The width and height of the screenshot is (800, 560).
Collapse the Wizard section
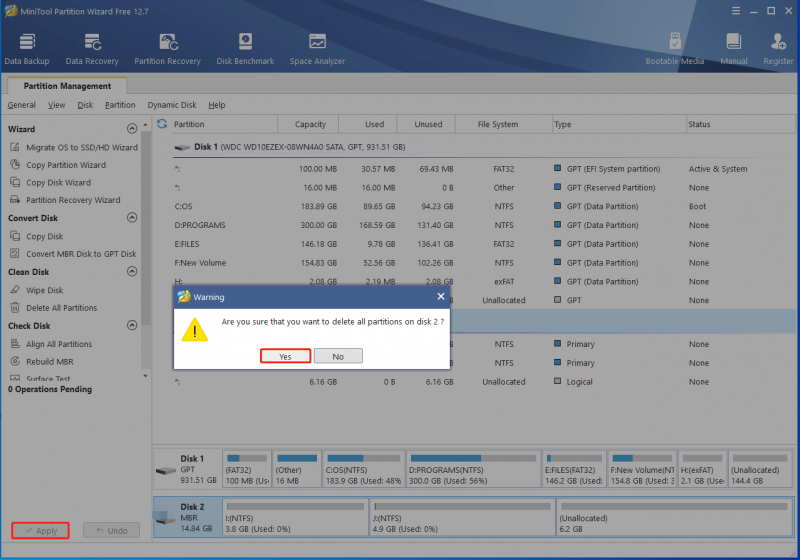[132, 129]
